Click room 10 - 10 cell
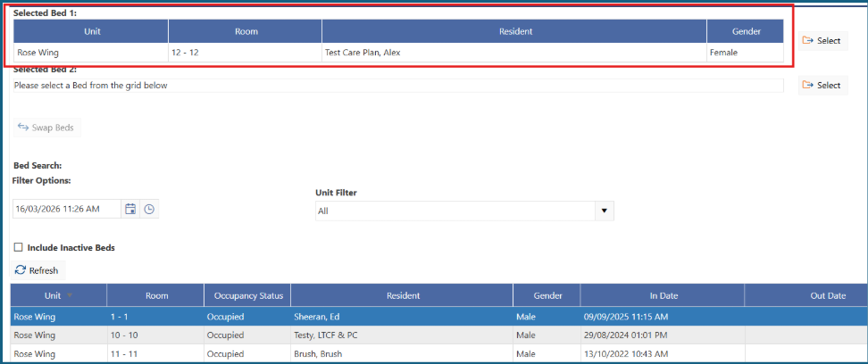The height and width of the screenshot is (364, 868). pos(155,335)
